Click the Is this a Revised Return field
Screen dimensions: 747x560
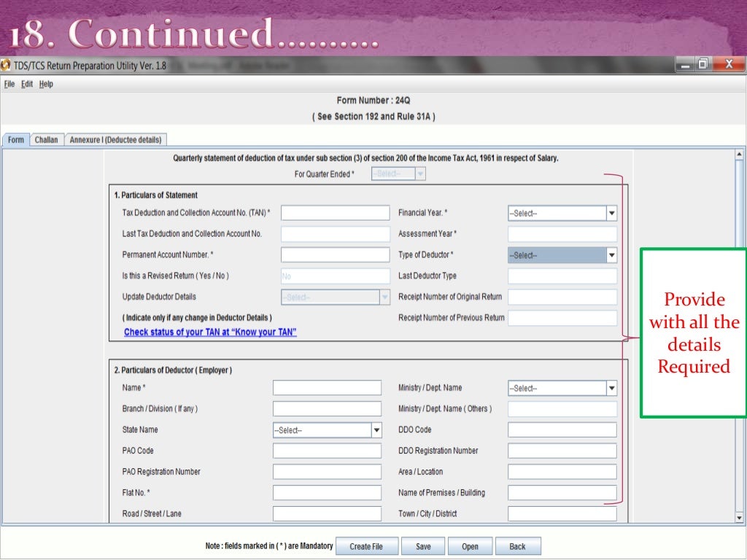(x=336, y=276)
